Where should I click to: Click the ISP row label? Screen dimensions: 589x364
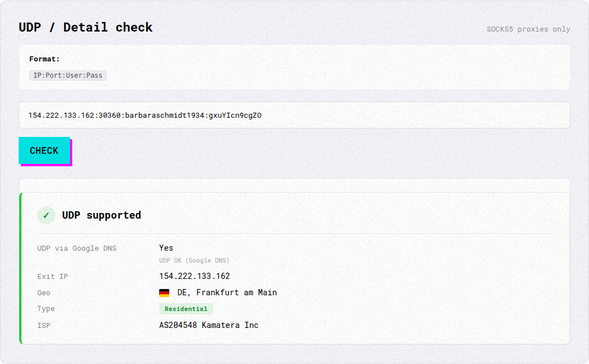point(43,325)
